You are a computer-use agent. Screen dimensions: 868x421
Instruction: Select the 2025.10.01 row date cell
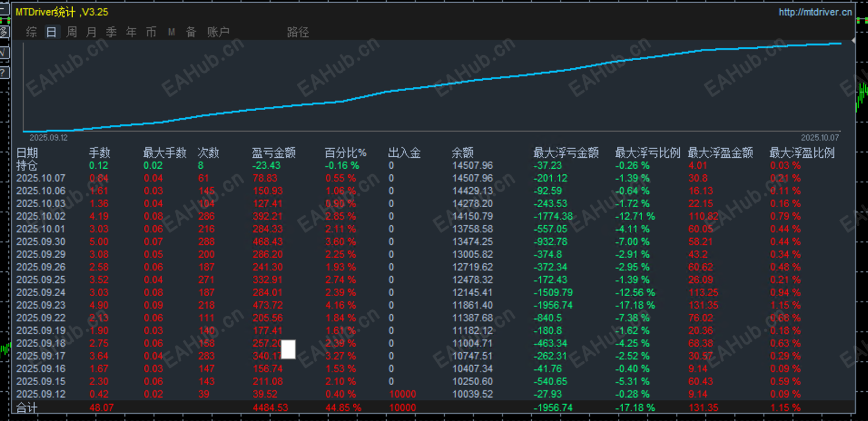(41, 229)
